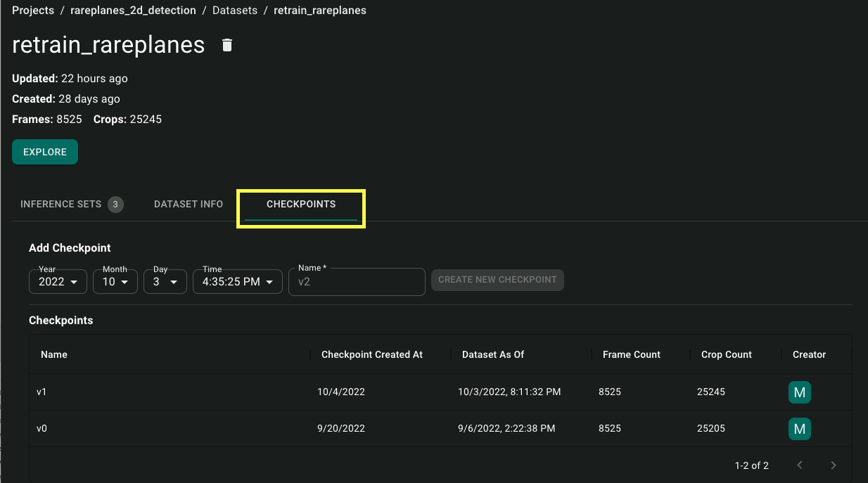868x483 pixels.
Task: Go to next page of checkpoints
Action: [x=834, y=465]
